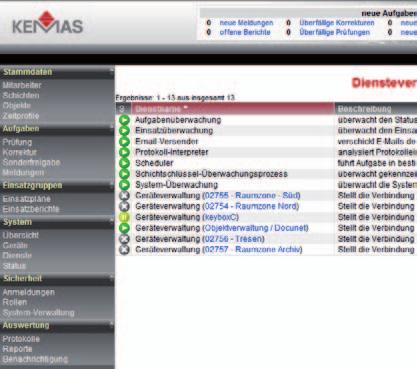Open System Übersicht entry

[x=21, y=235]
